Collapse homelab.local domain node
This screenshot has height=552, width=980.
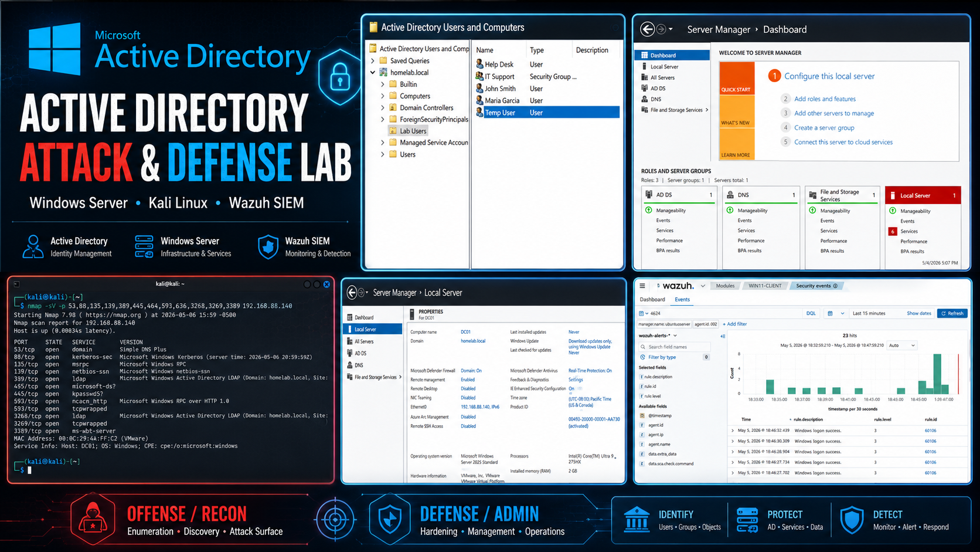click(373, 72)
